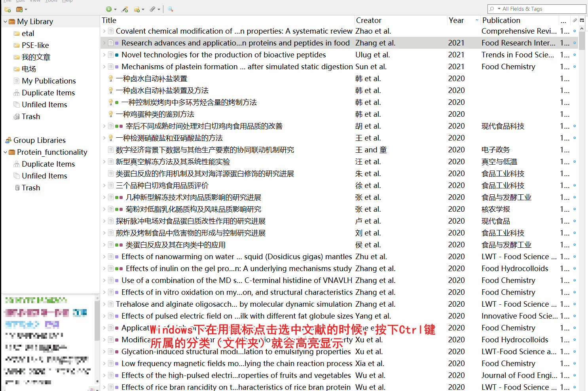The image size is (588, 391).
Task: Click the green New Item plus icon
Action: click(x=109, y=9)
